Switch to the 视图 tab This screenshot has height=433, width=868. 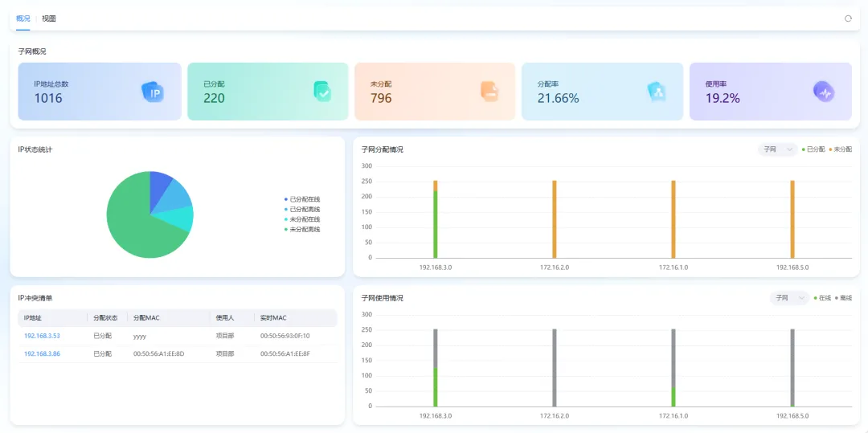(49, 18)
